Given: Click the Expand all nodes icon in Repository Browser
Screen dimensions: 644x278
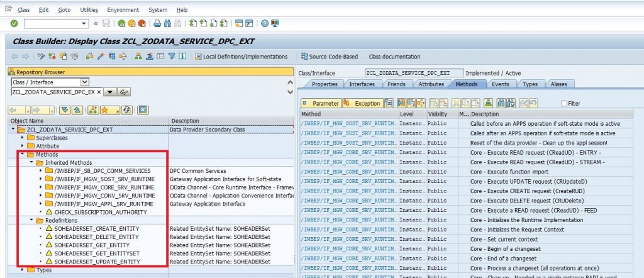Looking at the screenshot, I should pyautogui.click(x=65, y=109).
